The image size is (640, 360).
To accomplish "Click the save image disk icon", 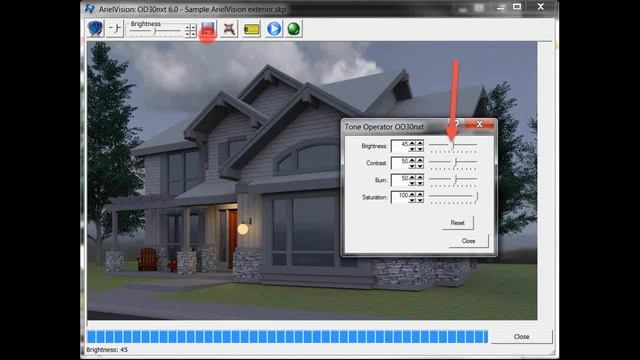I will click(208, 29).
